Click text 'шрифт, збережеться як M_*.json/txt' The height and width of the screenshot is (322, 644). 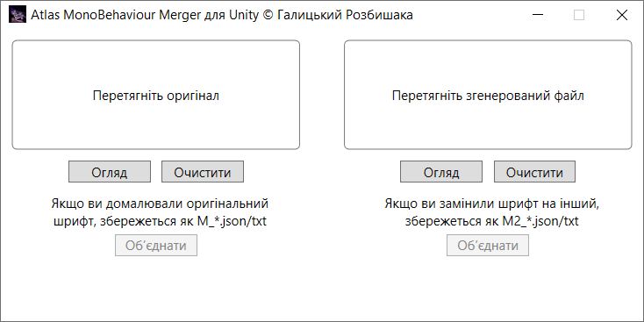[160, 221]
